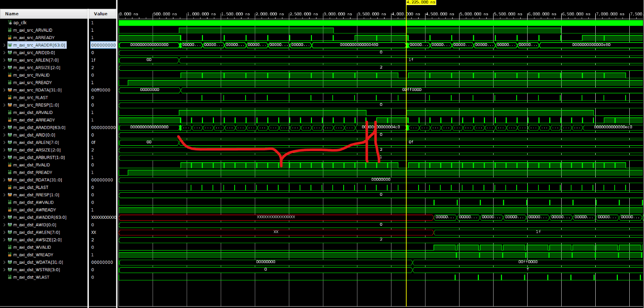This screenshot has width=644, height=308.
Task: Expand the m_axi_dst_ARLEN[7:0] bus
Action: pos(4,143)
